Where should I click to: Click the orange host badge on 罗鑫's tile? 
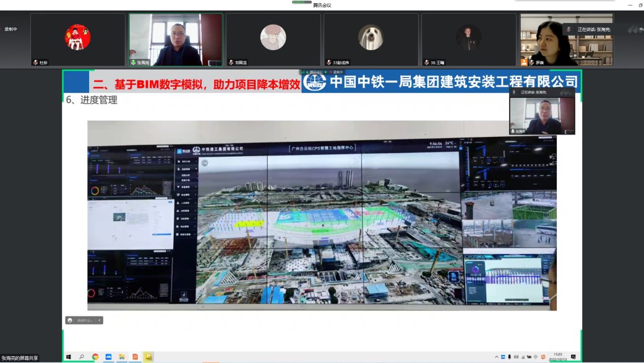(523, 62)
